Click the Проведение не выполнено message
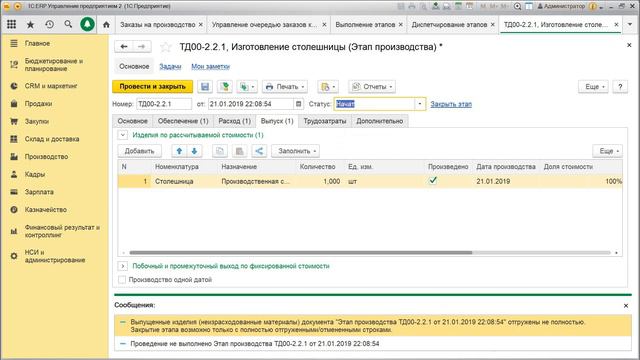Image resolution: width=640 pixels, height=360 pixels. tap(255, 344)
